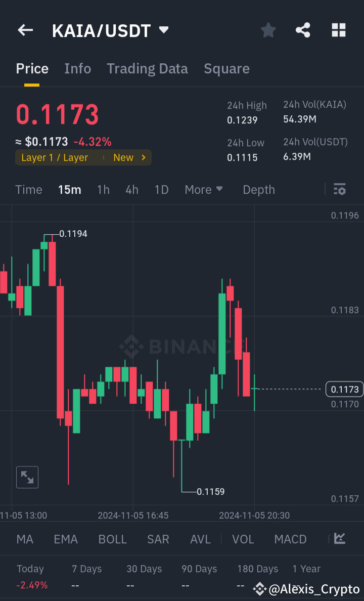This screenshot has height=601, width=364.
Task: Expand the chart to fullscreen
Action: 27,477
